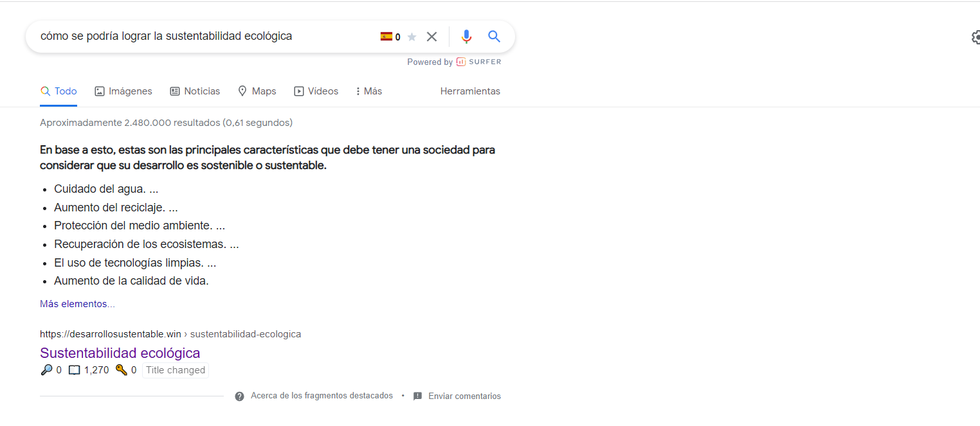Click the Spanish flag icon in search bar
Image resolution: width=980 pixels, height=426 pixels.
pyautogui.click(x=386, y=37)
